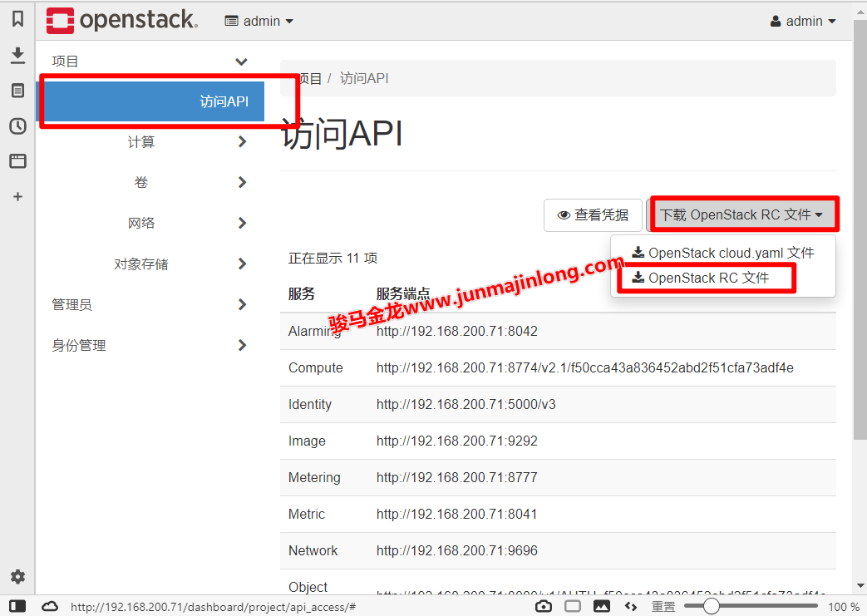
Task: Select OpenStack cloud.yaml 文件 menu entry
Action: (x=722, y=253)
